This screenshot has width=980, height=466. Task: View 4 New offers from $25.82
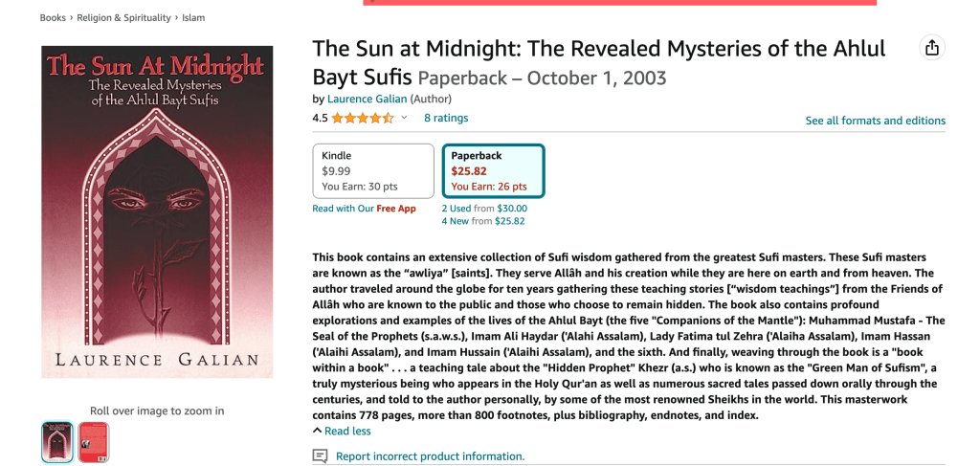coord(483,221)
